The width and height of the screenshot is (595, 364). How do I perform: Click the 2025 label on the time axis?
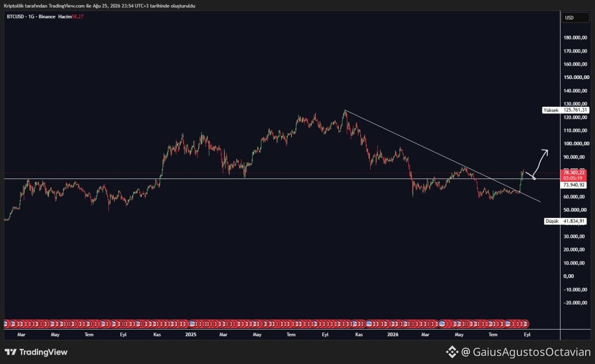(190, 334)
